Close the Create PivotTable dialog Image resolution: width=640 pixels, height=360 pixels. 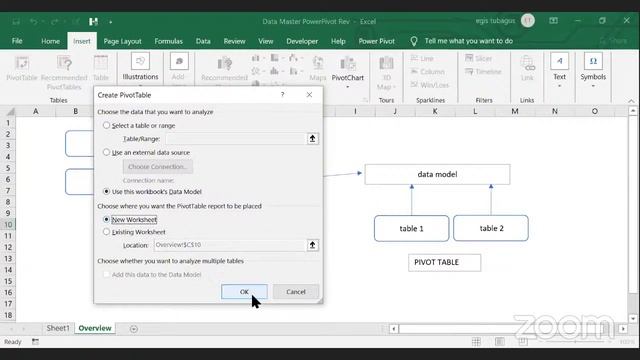point(309,95)
